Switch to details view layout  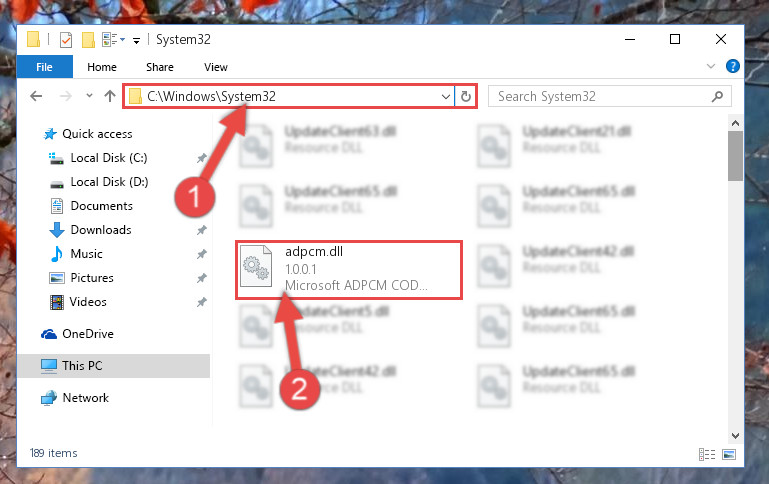[707, 455]
